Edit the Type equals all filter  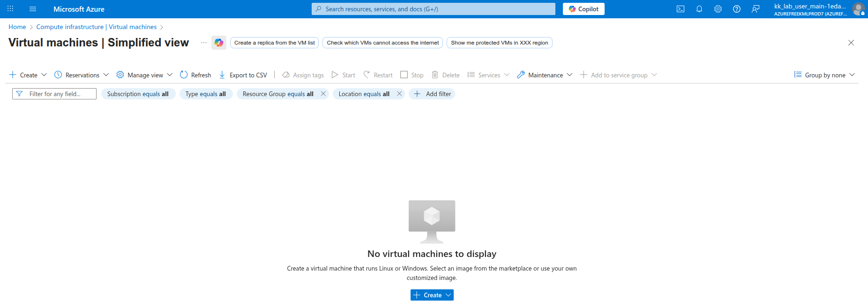click(206, 94)
